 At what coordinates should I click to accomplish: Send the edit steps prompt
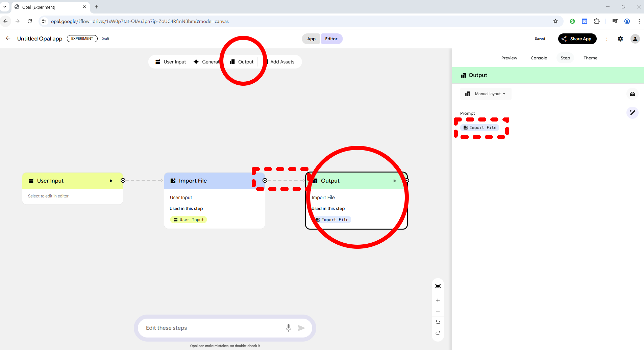pos(301,328)
